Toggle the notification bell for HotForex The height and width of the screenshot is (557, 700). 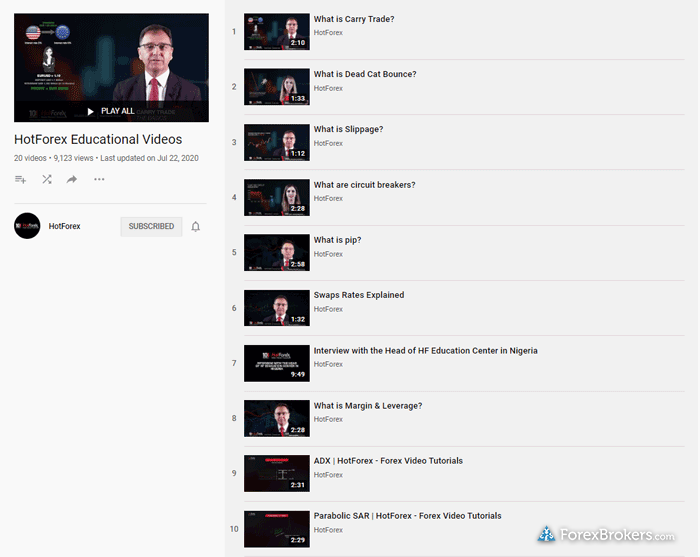(196, 227)
